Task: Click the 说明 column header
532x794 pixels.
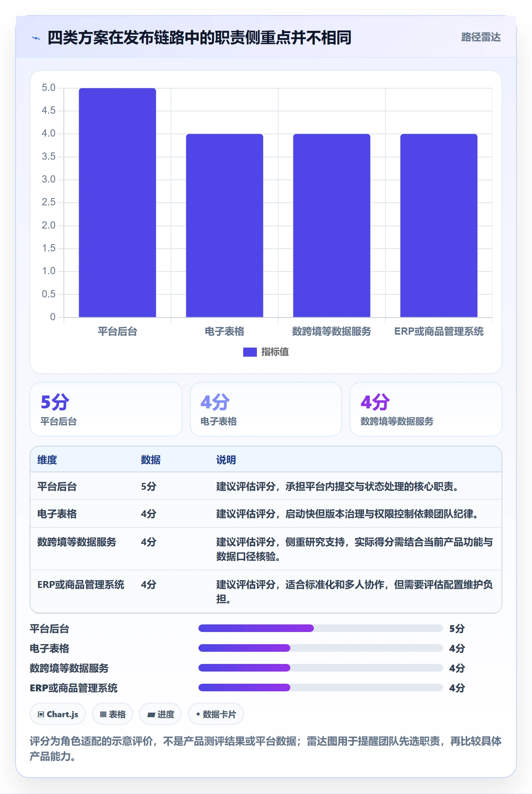Action: pos(226,460)
